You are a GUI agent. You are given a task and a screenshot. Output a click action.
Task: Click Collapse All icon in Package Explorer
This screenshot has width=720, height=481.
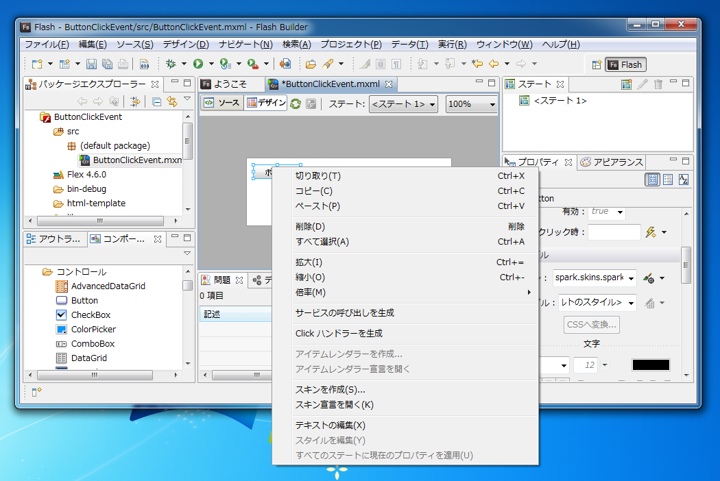coord(157,101)
